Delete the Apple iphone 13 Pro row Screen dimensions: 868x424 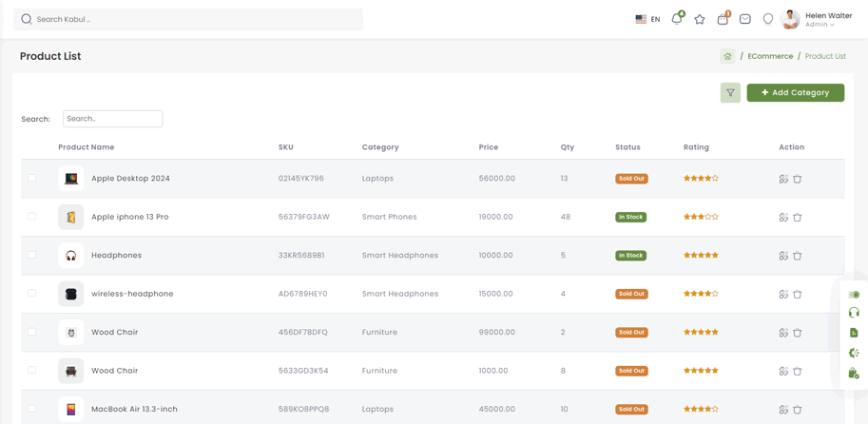click(797, 217)
